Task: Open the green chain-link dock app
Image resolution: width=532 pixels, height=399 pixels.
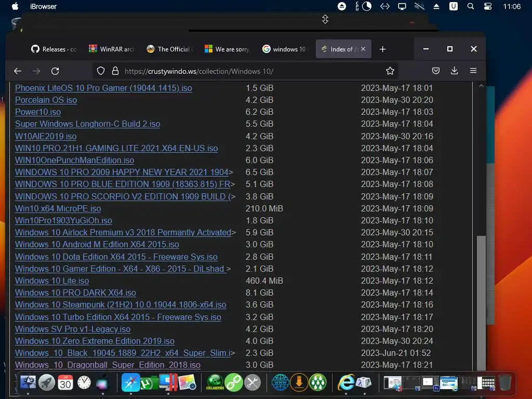Action: pyautogui.click(x=234, y=382)
